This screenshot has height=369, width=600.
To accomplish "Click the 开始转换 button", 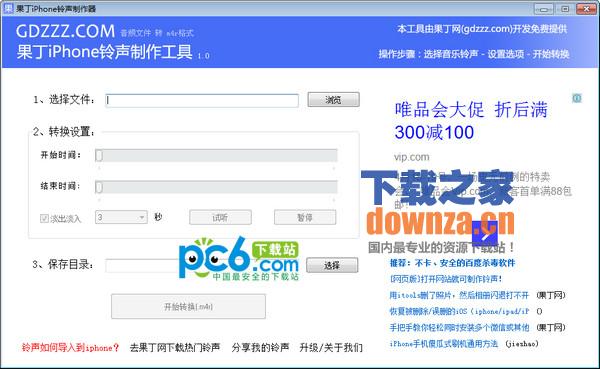I will 188,306.
